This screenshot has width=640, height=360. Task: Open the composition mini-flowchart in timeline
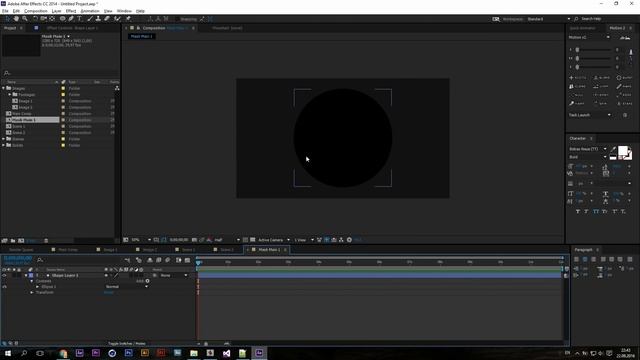coord(128,260)
